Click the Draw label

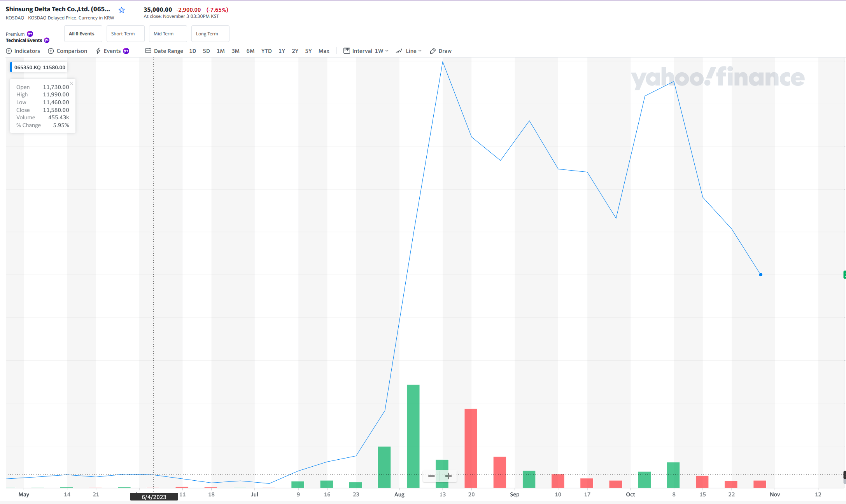445,51
